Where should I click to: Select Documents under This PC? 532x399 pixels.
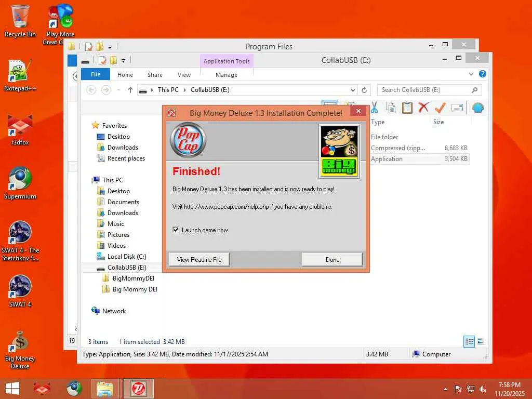pyautogui.click(x=123, y=202)
